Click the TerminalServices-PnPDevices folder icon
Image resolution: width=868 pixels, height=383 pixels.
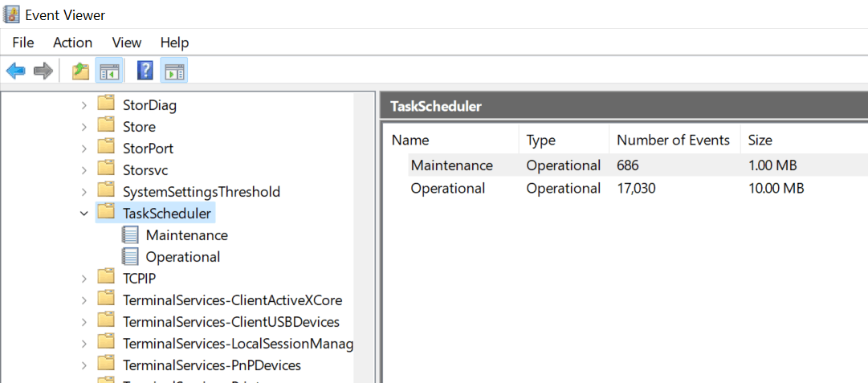tap(106, 365)
